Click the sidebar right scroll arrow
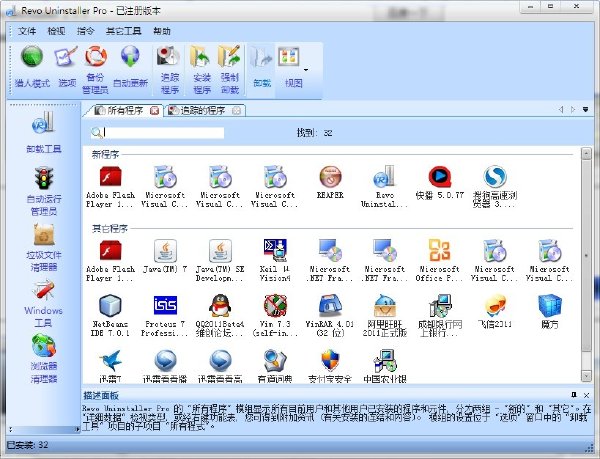The image size is (600, 459). 77,430
